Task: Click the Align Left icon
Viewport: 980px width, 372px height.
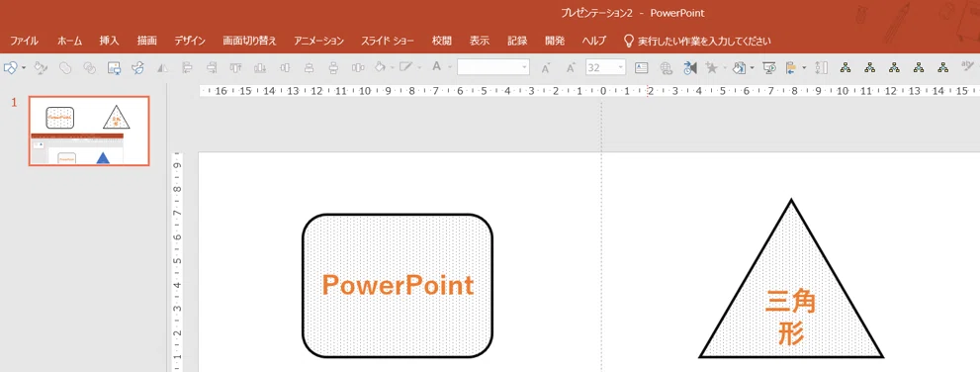Action: coord(187,67)
